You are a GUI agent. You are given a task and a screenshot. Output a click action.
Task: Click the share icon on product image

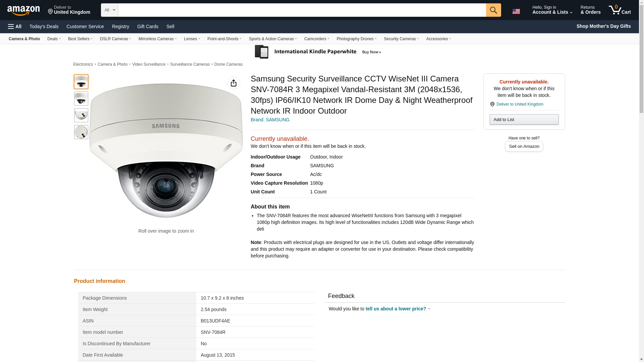233,83
